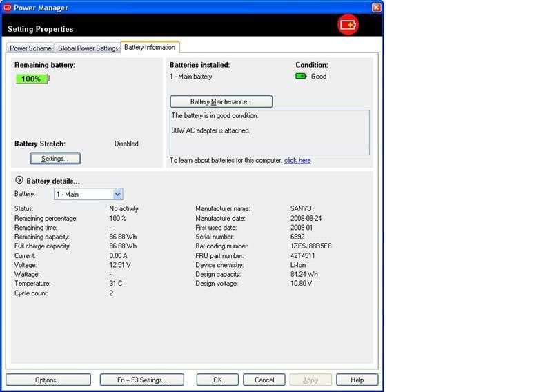Click the Help button
552x392 pixels.
click(357, 380)
